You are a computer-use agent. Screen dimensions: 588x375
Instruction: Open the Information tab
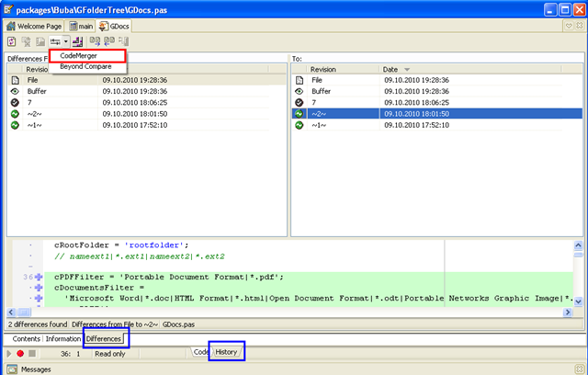tap(63, 339)
